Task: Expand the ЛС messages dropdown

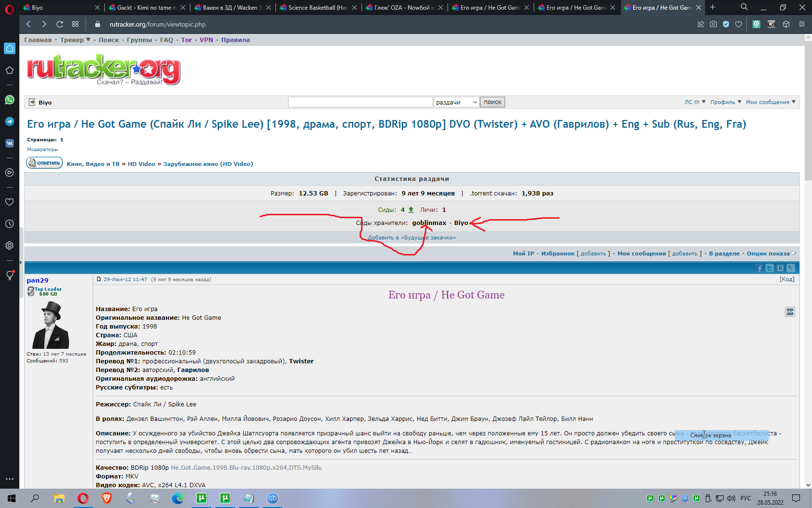Action: [695, 102]
